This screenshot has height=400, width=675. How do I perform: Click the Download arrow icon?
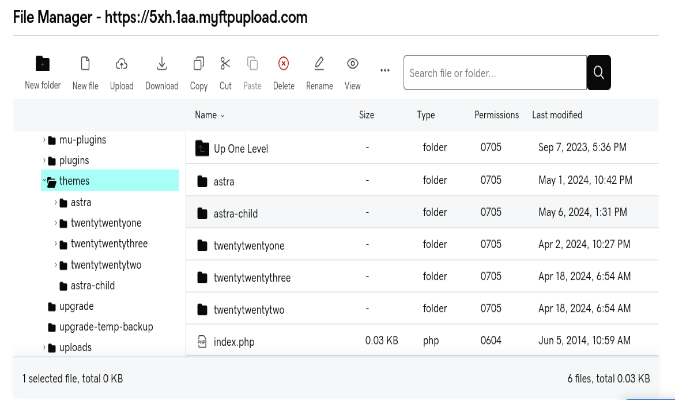[x=162, y=64]
